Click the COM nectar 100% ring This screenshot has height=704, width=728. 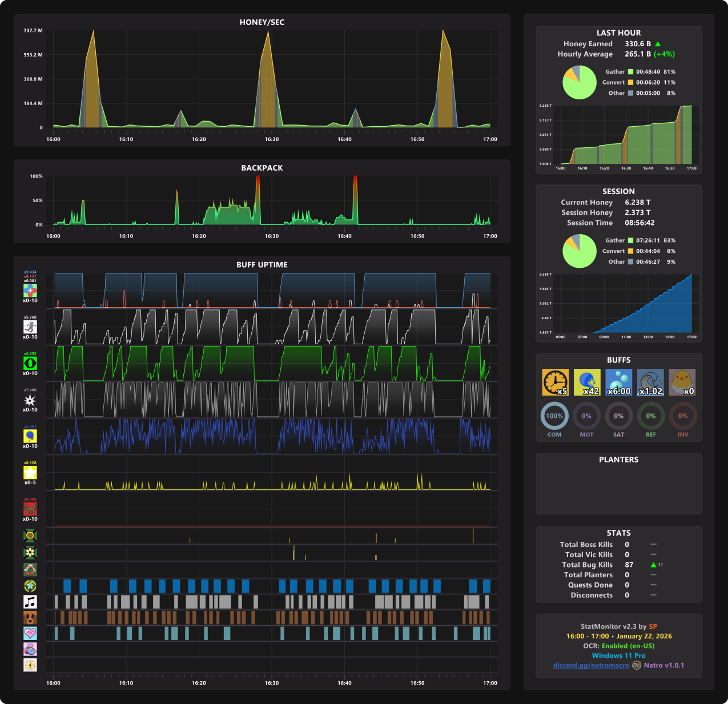pos(554,416)
